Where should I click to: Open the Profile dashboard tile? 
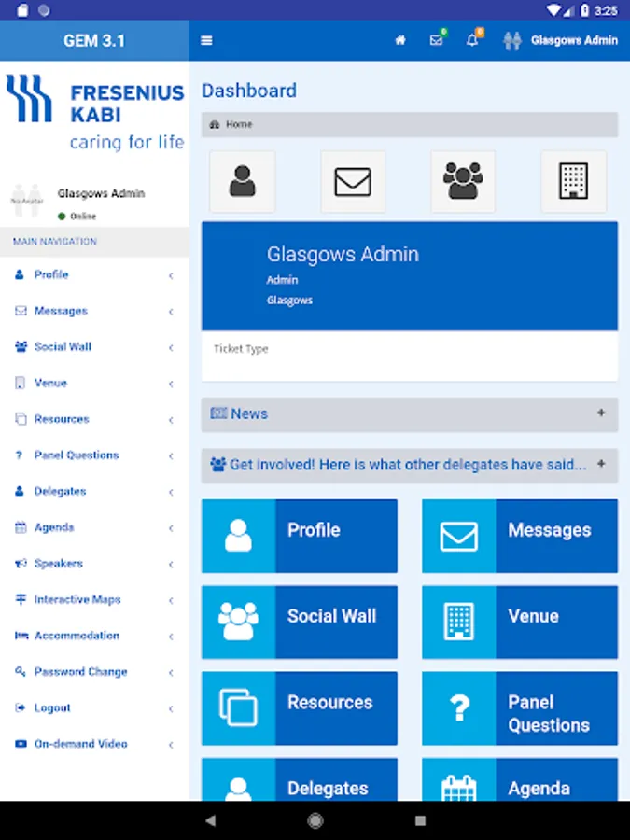[300, 537]
